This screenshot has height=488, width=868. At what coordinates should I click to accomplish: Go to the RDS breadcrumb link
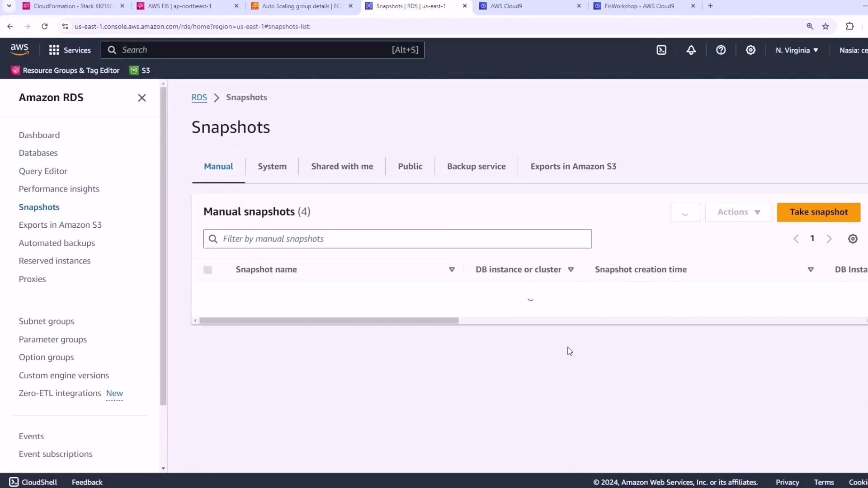click(199, 98)
